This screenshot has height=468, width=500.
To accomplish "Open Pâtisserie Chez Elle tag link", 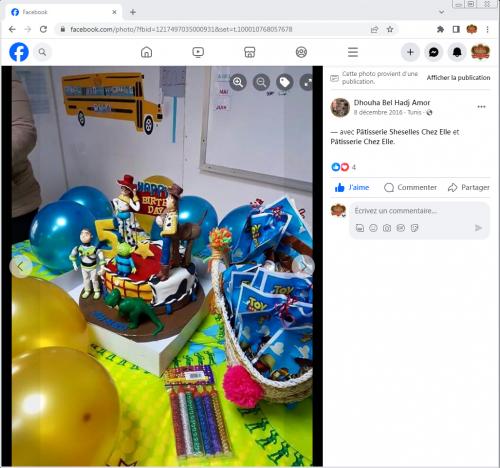I will (362, 142).
